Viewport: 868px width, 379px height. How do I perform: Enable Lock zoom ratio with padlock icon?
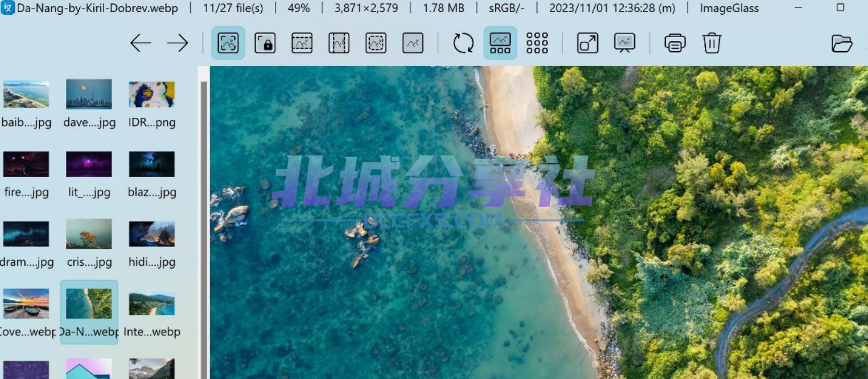tap(265, 43)
